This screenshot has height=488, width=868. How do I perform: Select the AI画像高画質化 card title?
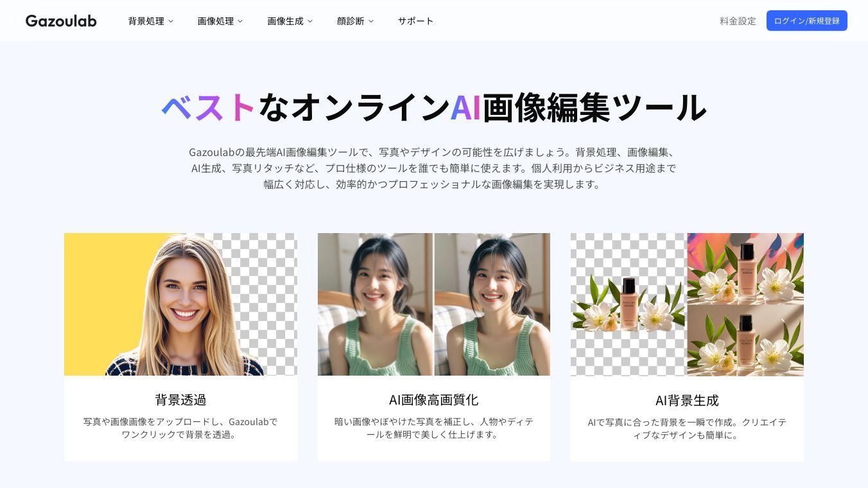point(434,400)
